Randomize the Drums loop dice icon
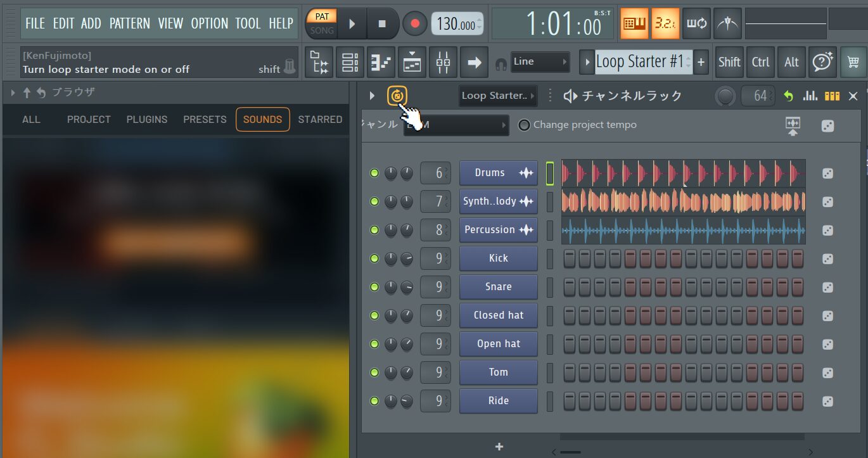 (827, 174)
